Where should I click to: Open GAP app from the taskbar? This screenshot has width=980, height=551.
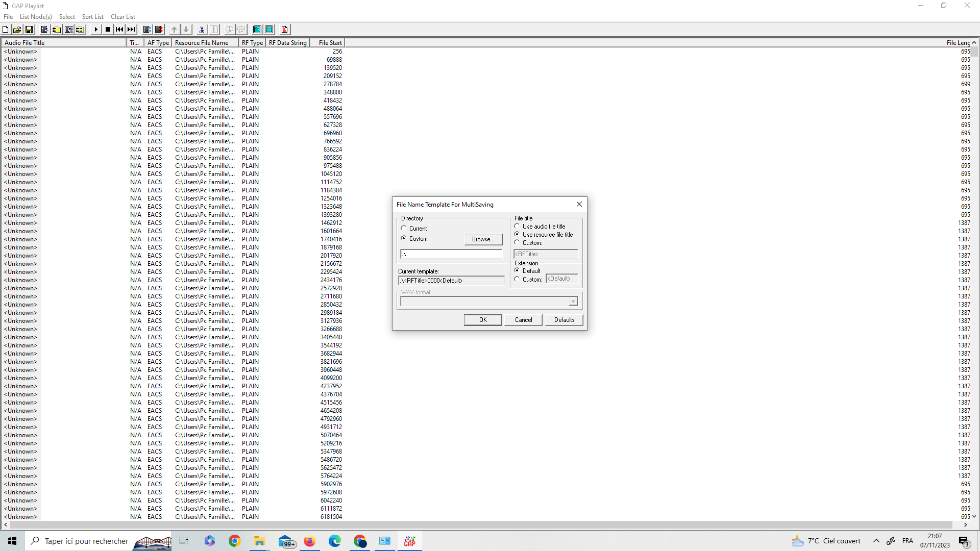pyautogui.click(x=410, y=541)
